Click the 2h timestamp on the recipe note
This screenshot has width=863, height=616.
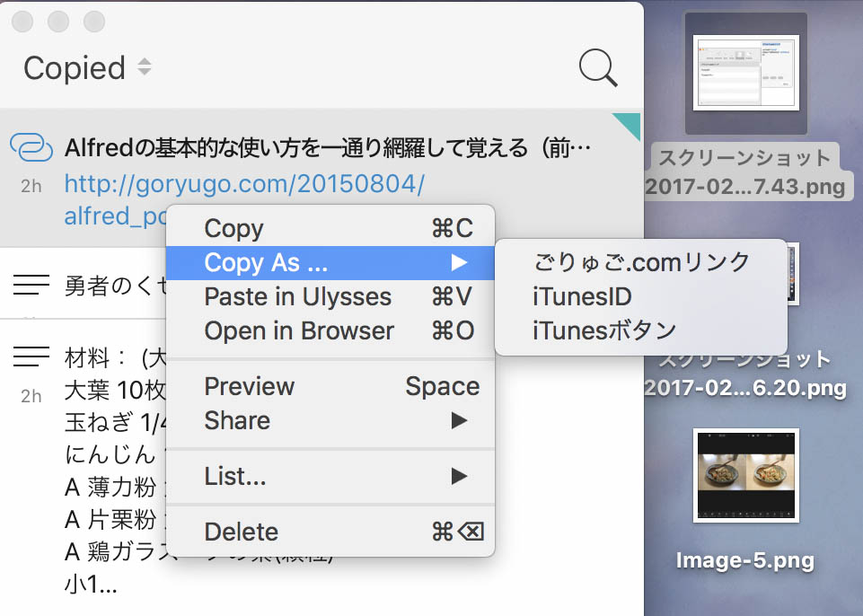pos(30,395)
